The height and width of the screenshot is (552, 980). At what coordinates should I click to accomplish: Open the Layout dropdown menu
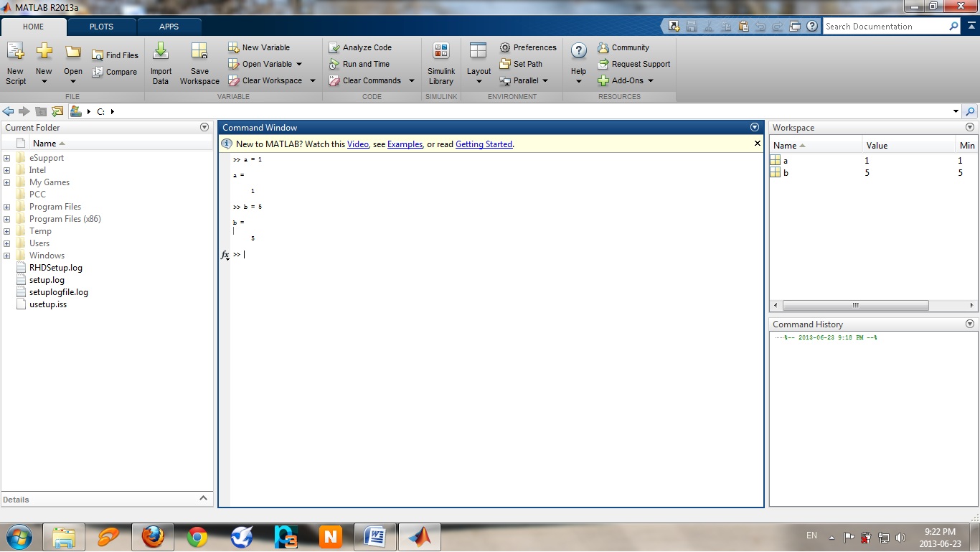point(479,81)
